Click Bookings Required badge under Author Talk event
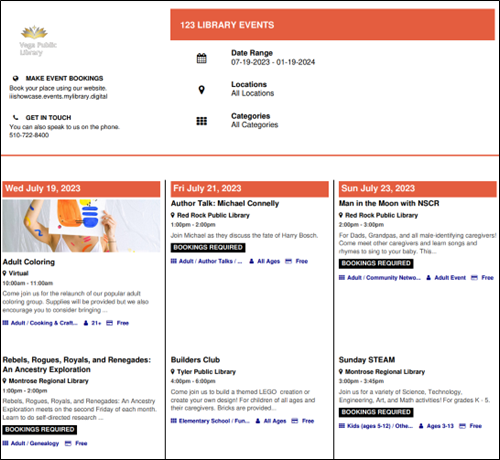 pyautogui.click(x=208, y=247)
